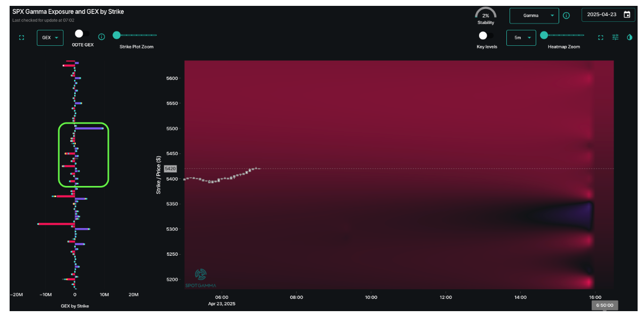
Task: Select the 14:00 time axis label
Action: [x=521, y=297]
